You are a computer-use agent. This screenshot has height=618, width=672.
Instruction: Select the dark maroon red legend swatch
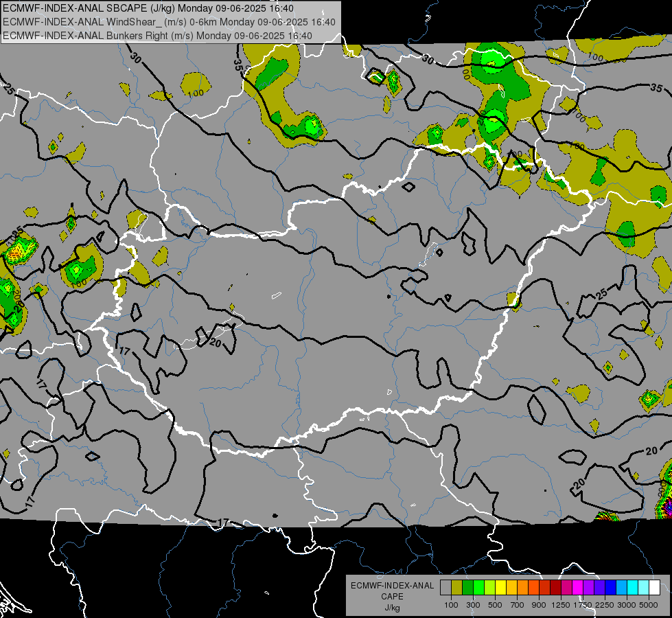point(555,588)
